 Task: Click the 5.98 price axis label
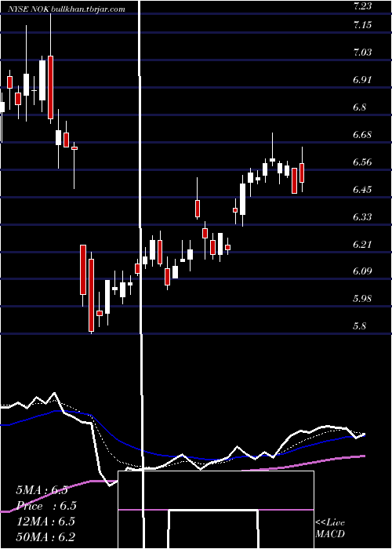point(362,299)
